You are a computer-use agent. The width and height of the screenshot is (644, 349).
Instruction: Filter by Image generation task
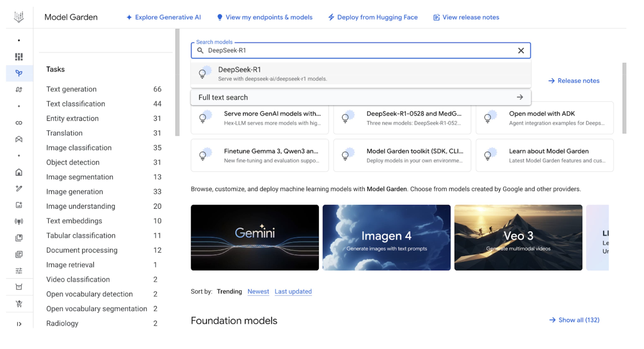tap(104, 191)
